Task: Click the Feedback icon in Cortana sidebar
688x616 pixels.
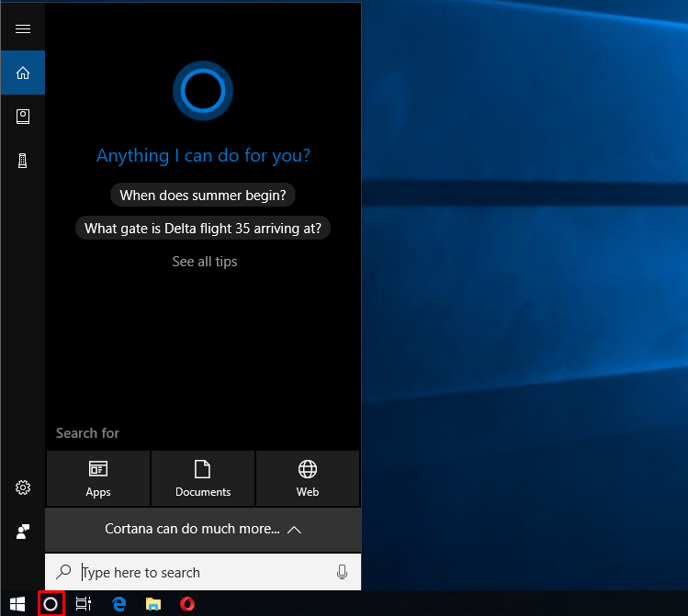Action: click(23, 532)
